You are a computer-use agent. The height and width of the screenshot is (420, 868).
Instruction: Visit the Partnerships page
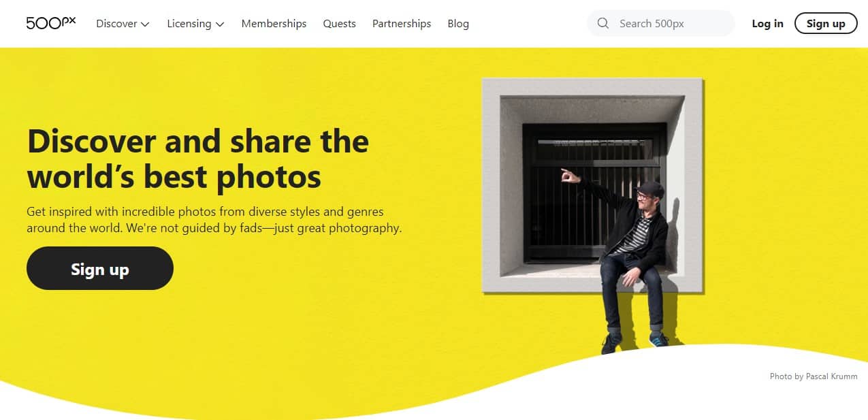coord(402,23)
